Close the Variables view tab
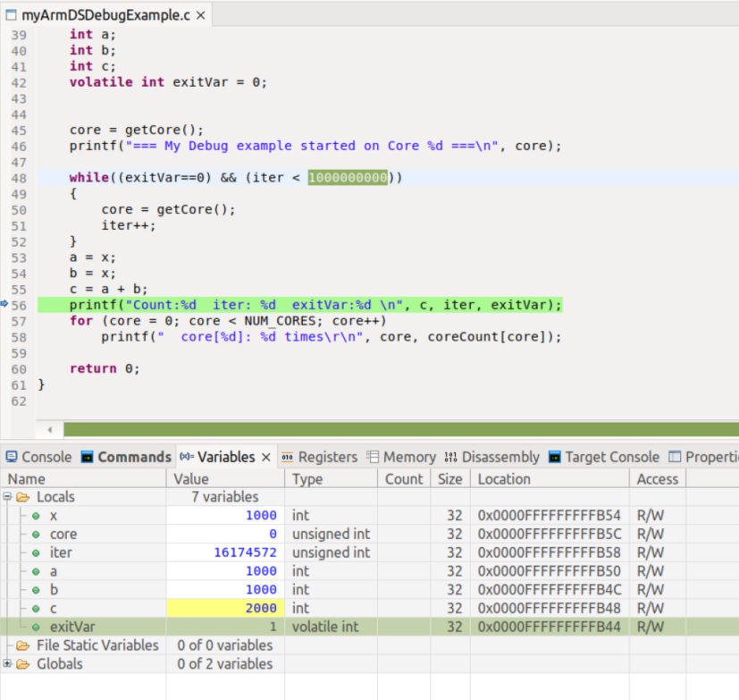The height and width of the screenshot is (700, 739). click(x=265, y=457)
